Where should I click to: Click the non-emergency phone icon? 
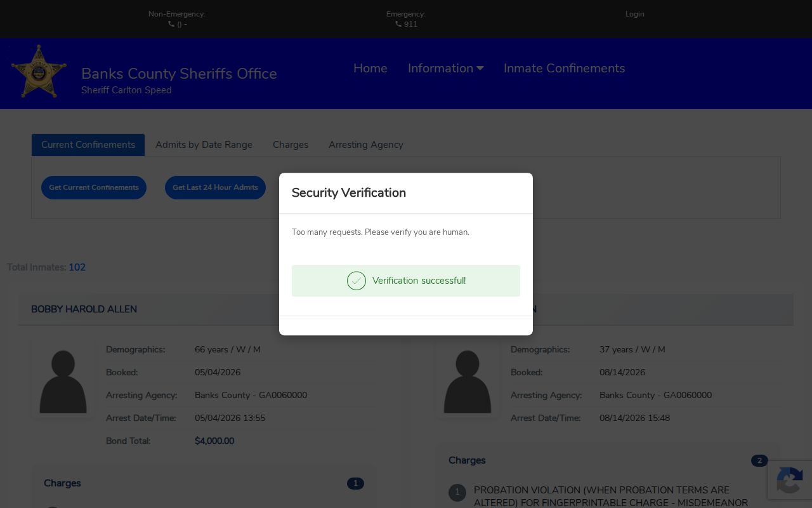tap(171, 24)
